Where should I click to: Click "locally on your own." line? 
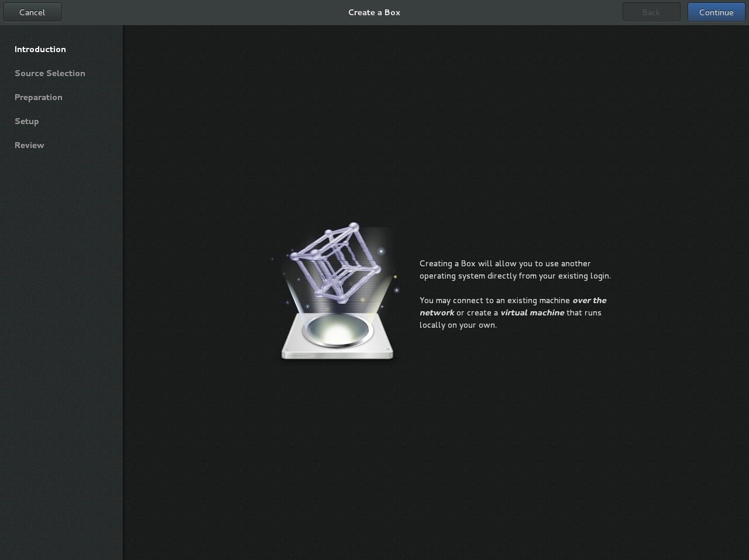click(458, 325)
